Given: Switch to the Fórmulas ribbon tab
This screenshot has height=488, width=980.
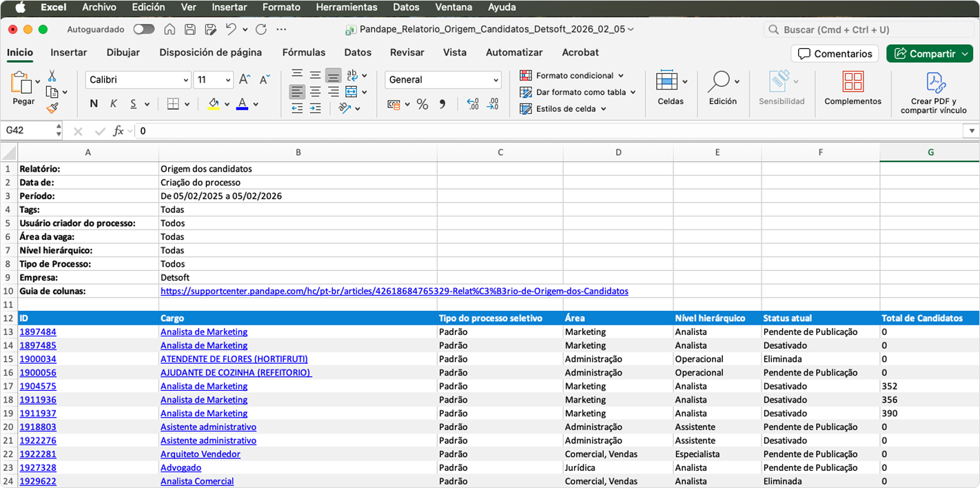Looking at the screenshot, I should click(x=303, y=52).
